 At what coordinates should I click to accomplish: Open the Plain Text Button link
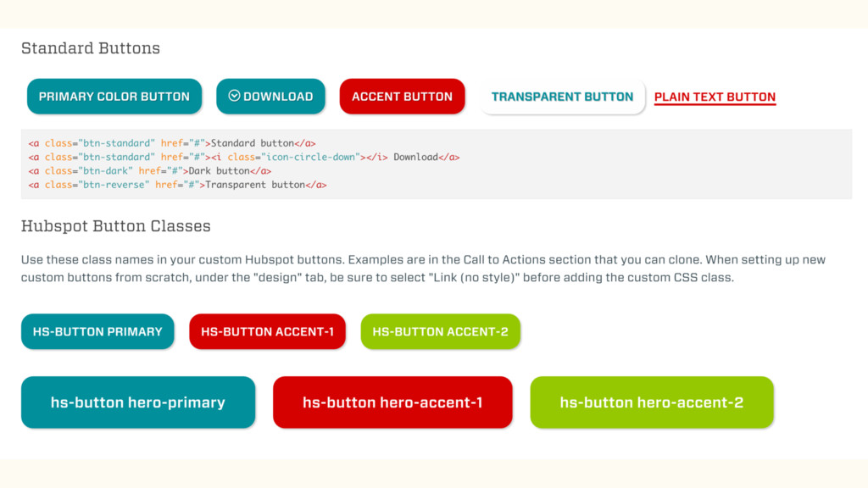715,97
